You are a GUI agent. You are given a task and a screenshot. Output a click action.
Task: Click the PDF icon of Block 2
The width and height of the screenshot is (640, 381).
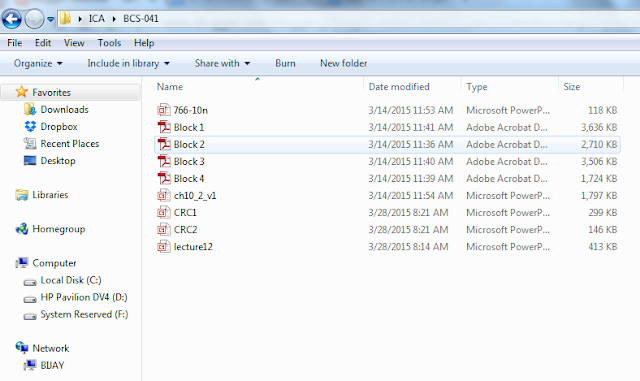164,144
